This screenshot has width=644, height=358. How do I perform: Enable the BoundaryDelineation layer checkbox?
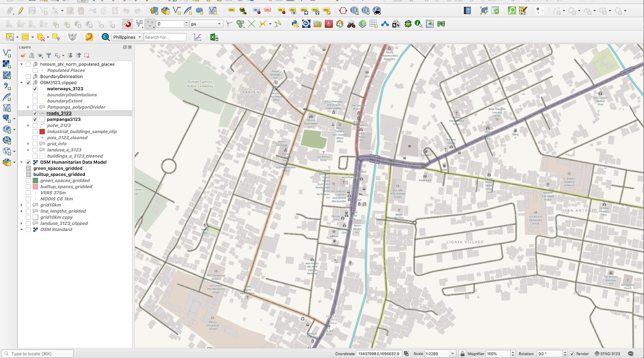point(28,76)
